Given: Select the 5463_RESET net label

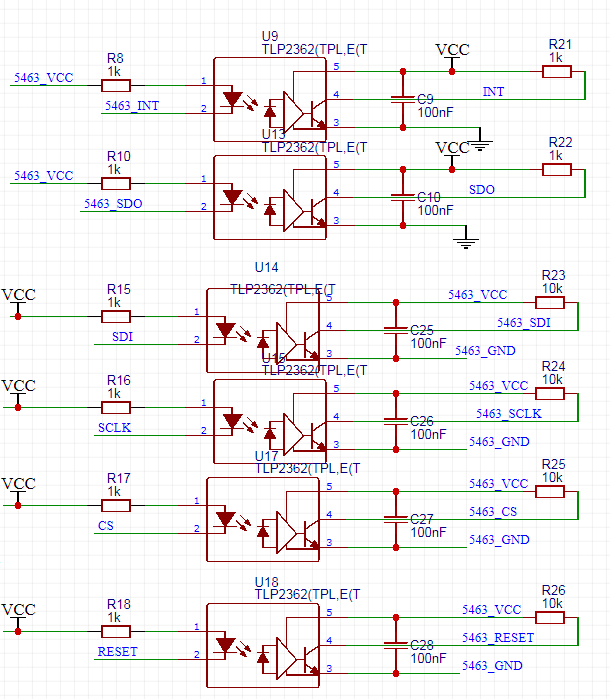Looking at the screenshot, I should 498,638.
